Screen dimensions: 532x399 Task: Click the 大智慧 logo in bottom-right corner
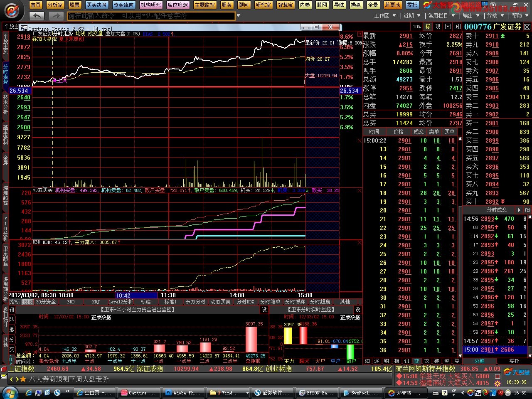pos(517,372)
